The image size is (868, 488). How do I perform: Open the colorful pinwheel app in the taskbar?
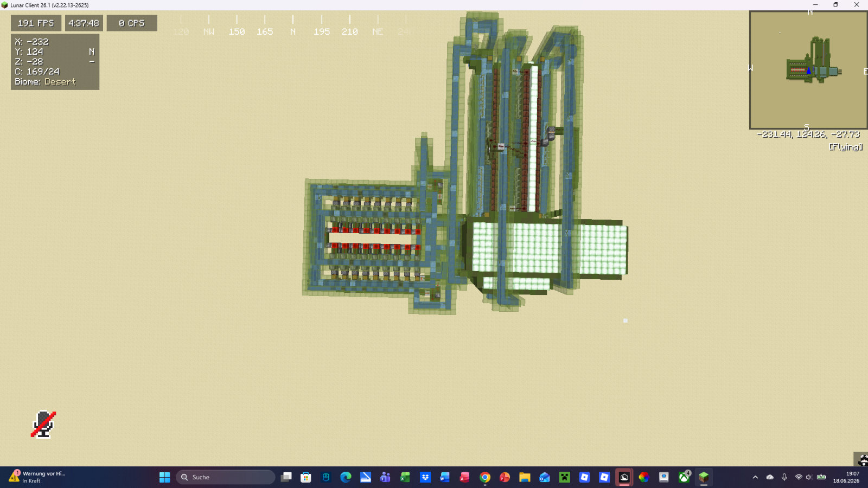point(644,477)
